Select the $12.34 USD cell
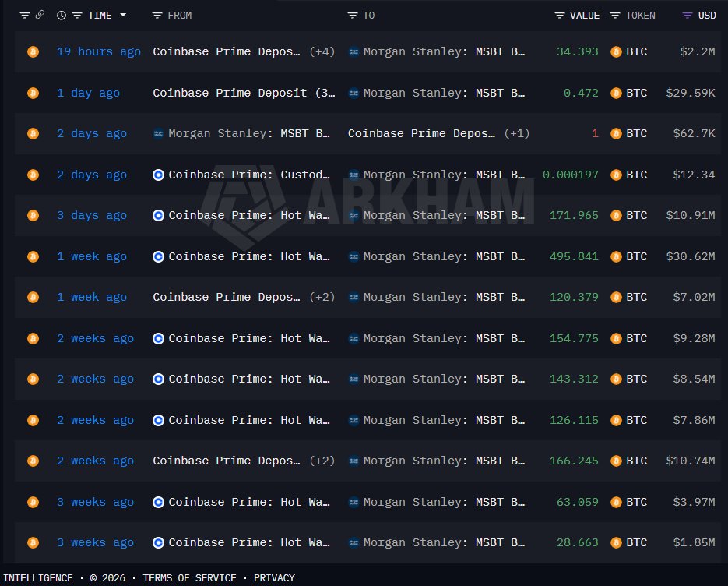Image resolution: width=728 pixels, height=586 pixels. [694, 175]
